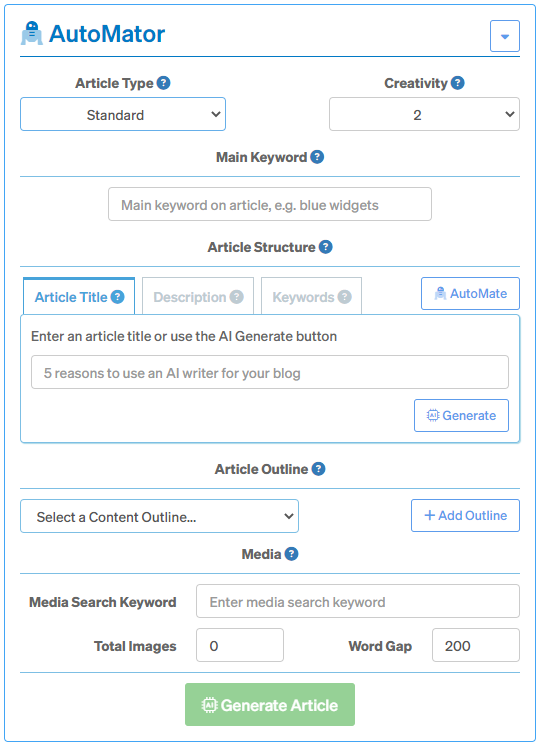Click the Word Gap number field

coord(476,645)
